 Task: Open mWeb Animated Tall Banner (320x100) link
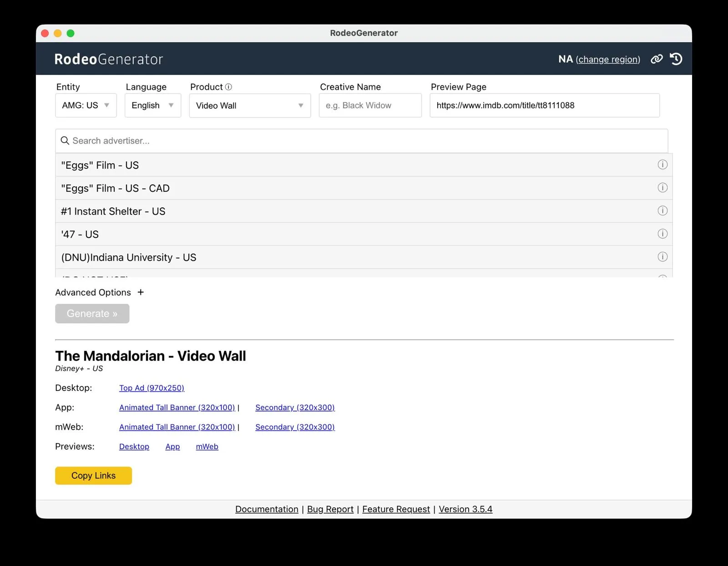coord(177,427)
